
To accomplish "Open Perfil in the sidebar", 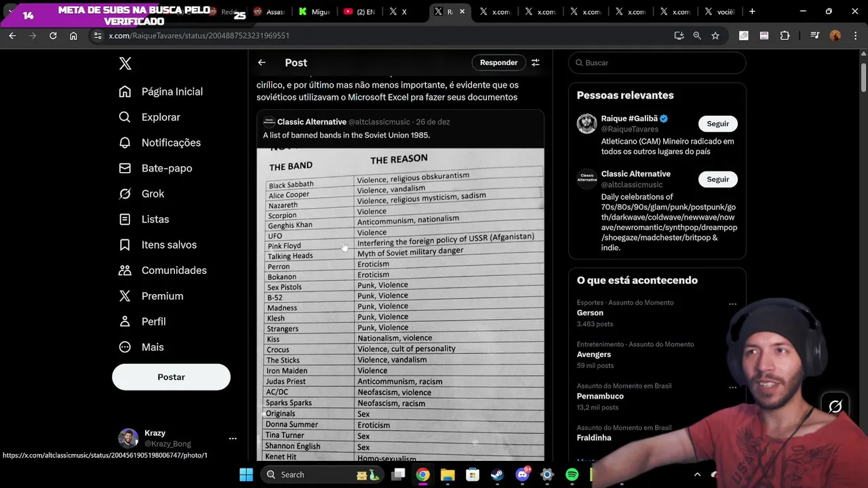I will pyautogui.click(x=142, y=321).
